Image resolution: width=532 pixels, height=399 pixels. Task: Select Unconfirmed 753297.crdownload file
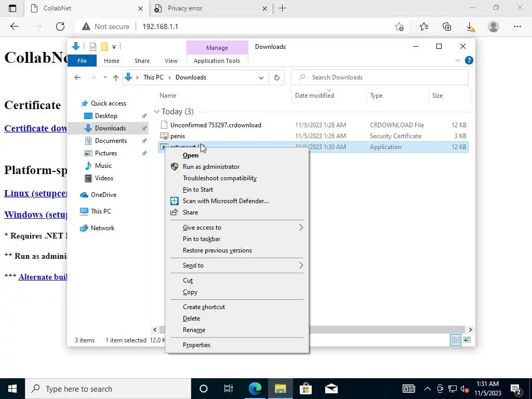tap(216, 125)
